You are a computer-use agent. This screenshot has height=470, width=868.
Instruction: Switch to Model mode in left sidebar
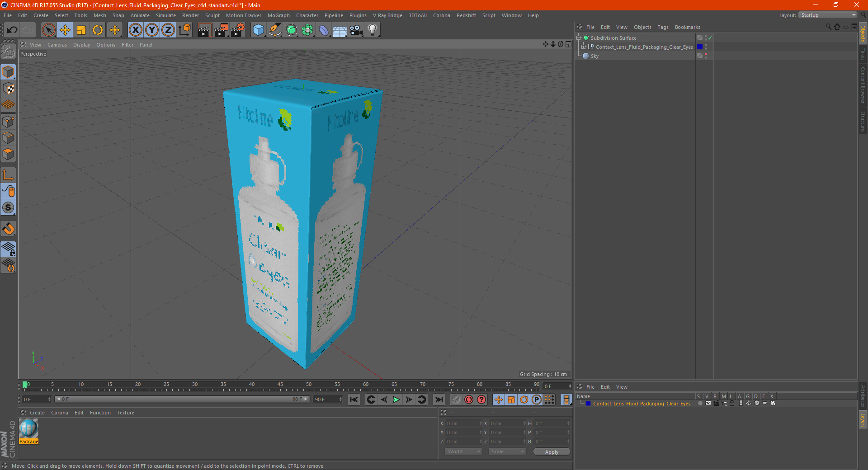[8, 72]
